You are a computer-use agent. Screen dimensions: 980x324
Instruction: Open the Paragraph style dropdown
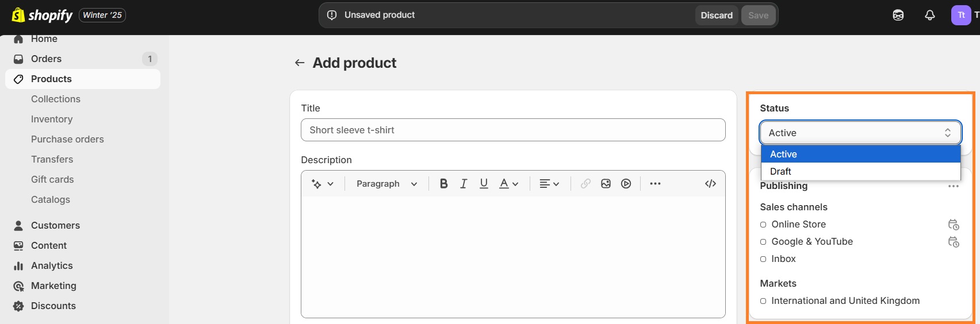pyautogui.click(x=386, y=184)
